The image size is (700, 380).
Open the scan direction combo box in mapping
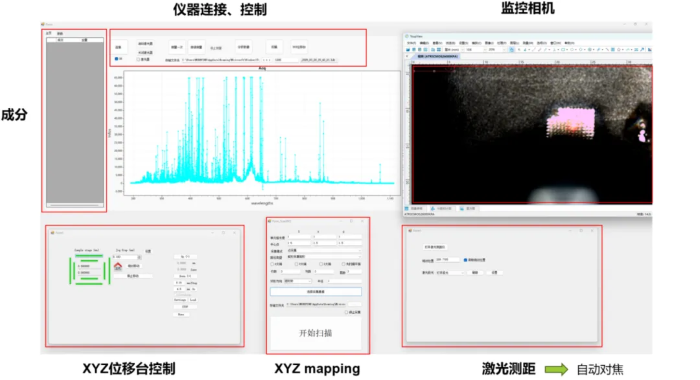pyautogui.click(x=298, y=281)
